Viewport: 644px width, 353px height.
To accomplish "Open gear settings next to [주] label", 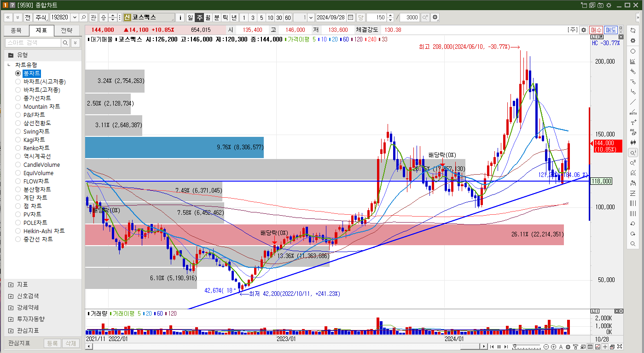I will (x=584, y=29).
